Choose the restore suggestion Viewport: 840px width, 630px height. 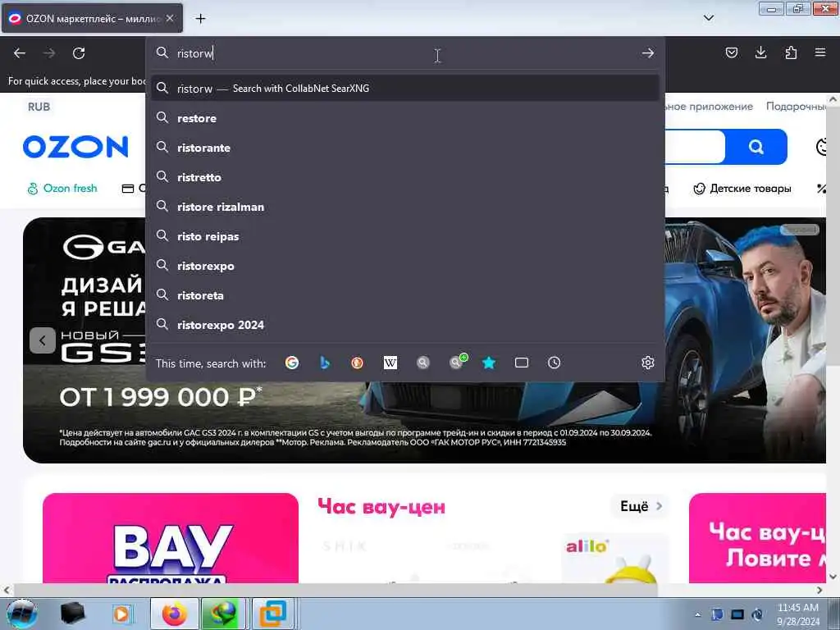coord(405,118)
